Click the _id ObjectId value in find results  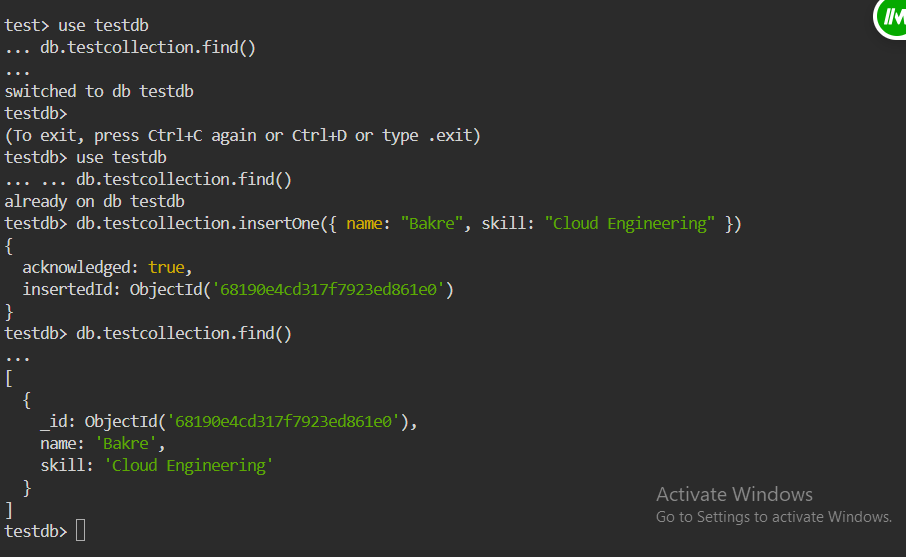click(x=283, y=421)
